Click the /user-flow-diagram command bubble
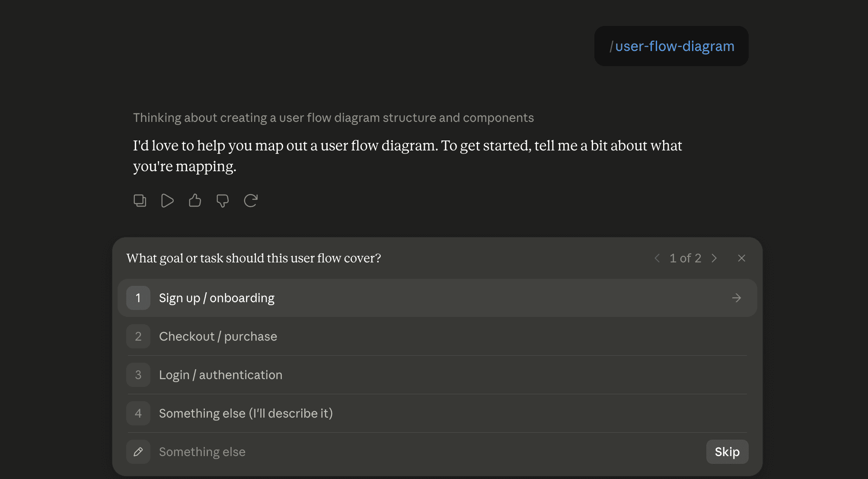The width and height of the screenshot is (868, 479). pos(671,46)
